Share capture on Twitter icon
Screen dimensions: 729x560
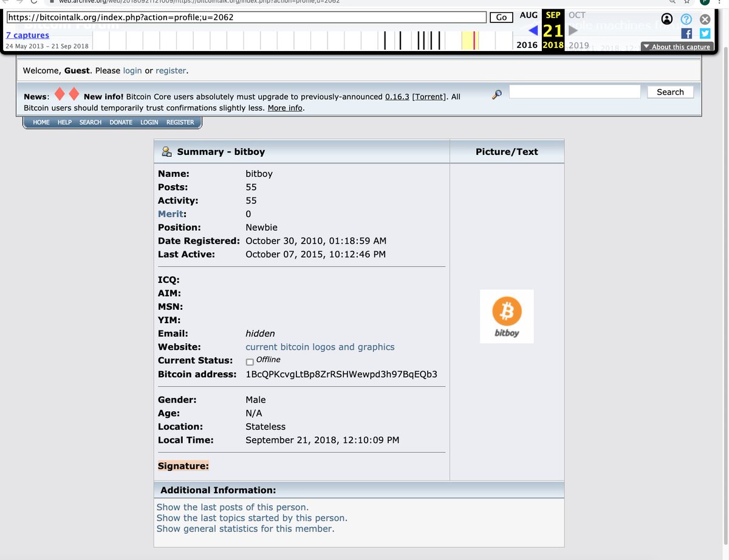705,34
